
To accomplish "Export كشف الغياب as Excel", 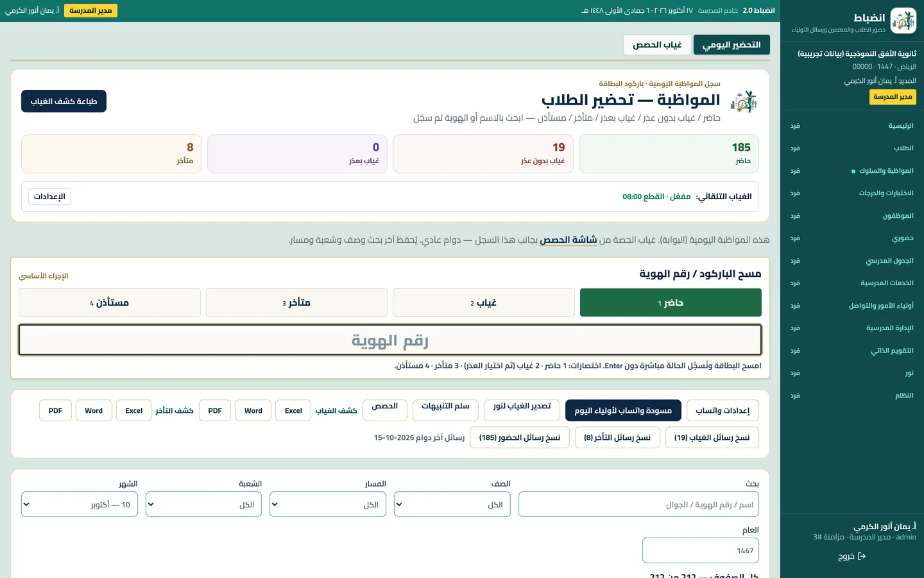I will [x=293, y=410].
